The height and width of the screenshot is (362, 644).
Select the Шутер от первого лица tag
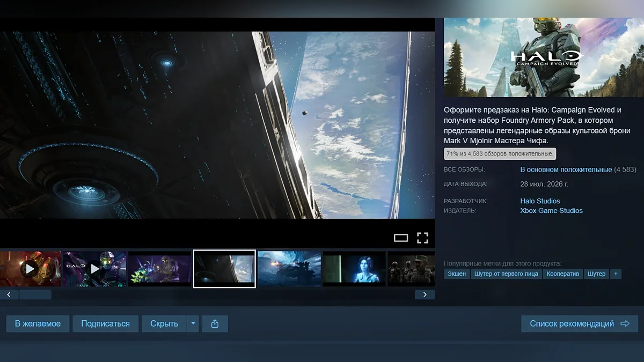[506, 274]
